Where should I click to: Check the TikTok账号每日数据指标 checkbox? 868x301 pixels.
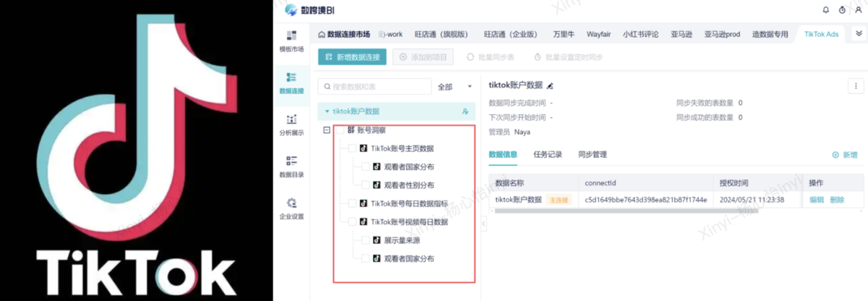click(352, 203)
